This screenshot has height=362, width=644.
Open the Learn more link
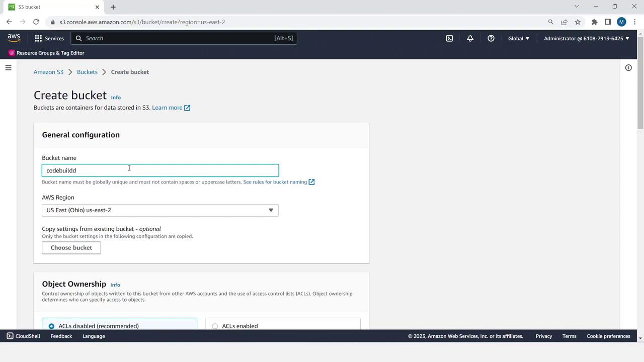tap(167, 108)
